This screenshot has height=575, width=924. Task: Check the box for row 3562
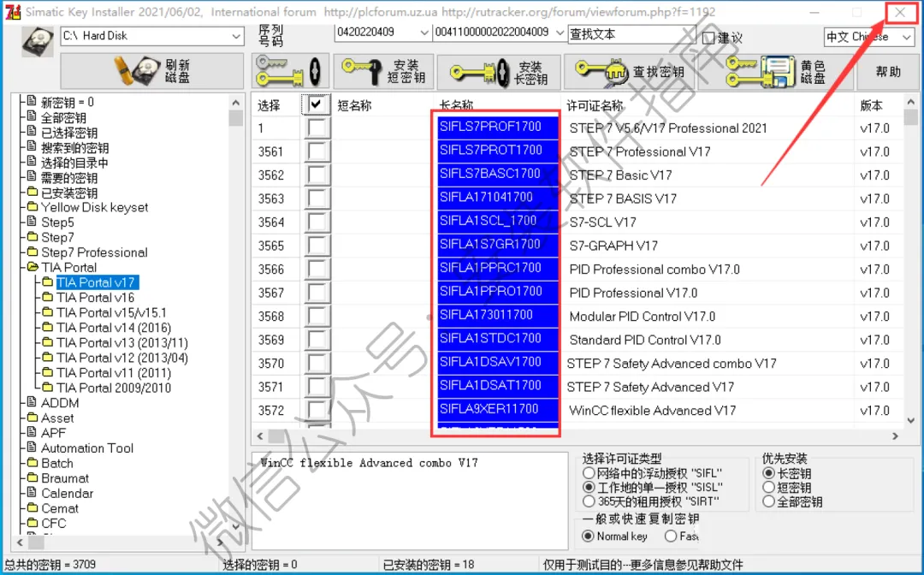[317, 175]
